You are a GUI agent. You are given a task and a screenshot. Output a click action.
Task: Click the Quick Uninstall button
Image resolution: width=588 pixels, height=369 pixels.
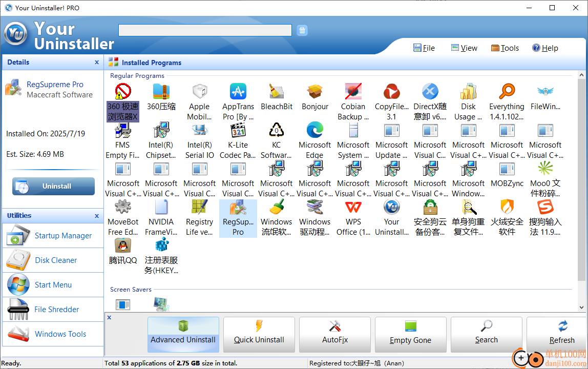point(259,335)
